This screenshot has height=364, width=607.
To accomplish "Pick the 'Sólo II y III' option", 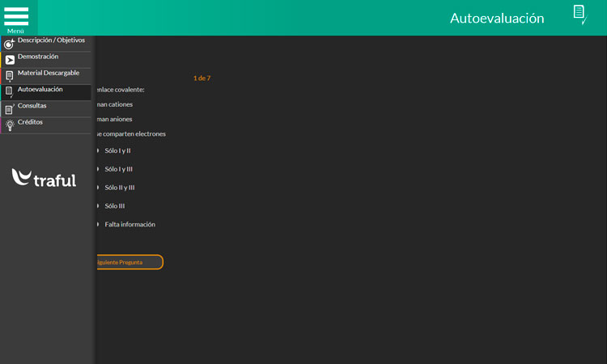I will point(119,188).
